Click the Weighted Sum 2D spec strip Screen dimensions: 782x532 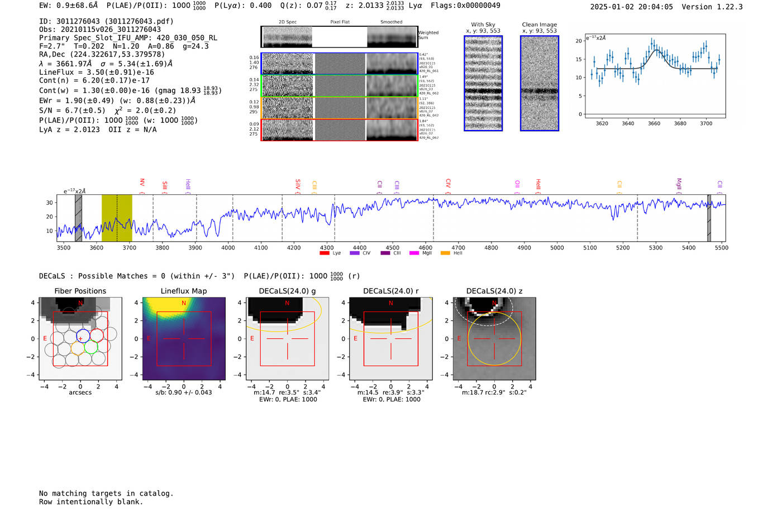click(287, 37)
